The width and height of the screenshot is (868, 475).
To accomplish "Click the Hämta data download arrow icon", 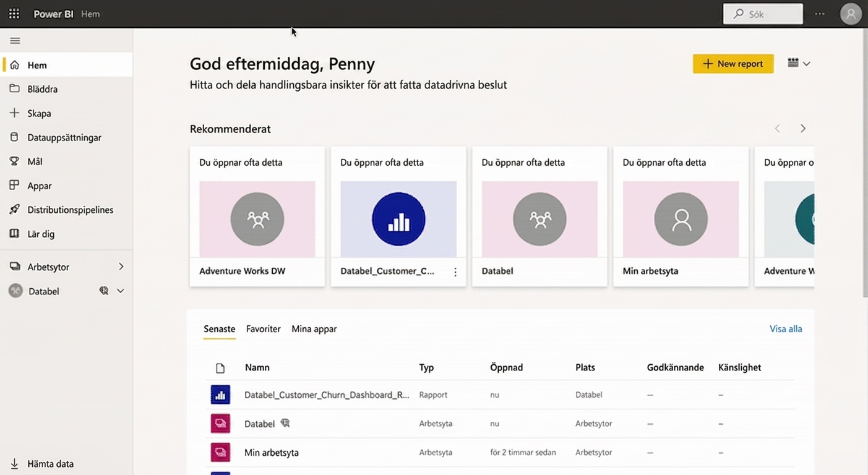I will click(x=15, y=464).
